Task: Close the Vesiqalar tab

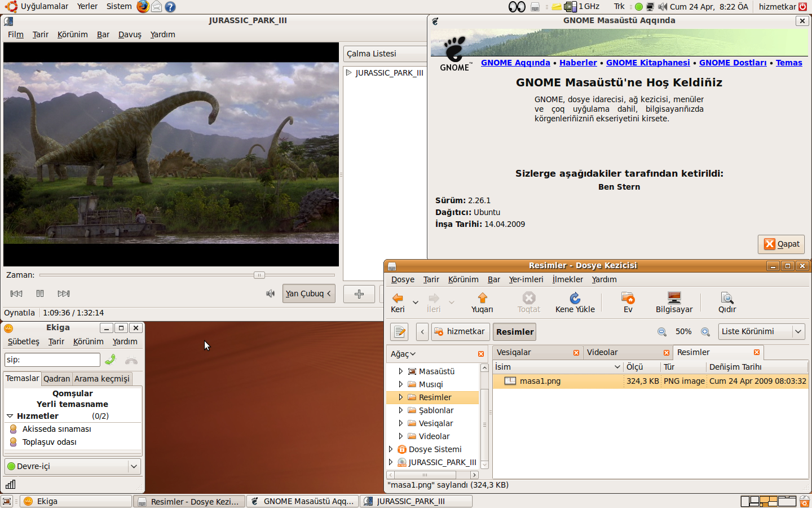Action: click(x=576, y=352)
